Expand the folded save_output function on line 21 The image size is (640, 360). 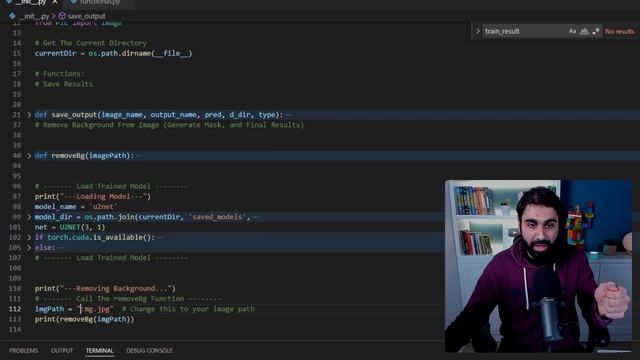[29, 115]
